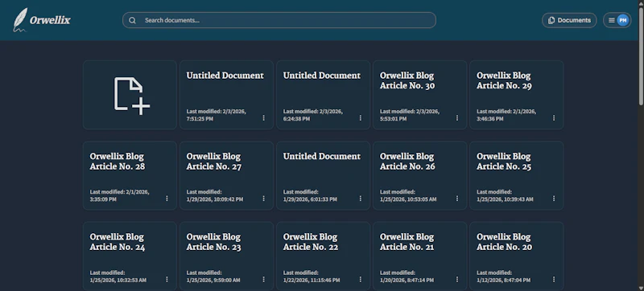Screen dimensions: 644x291
Task: Open Orwellix Blog Article No. 27 card
Action: 226,175
